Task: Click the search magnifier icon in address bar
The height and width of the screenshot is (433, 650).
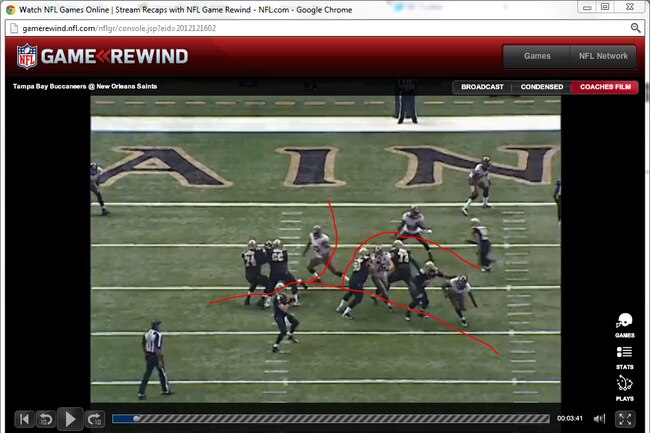Action: pyautogui.click(x=635, y=28)
